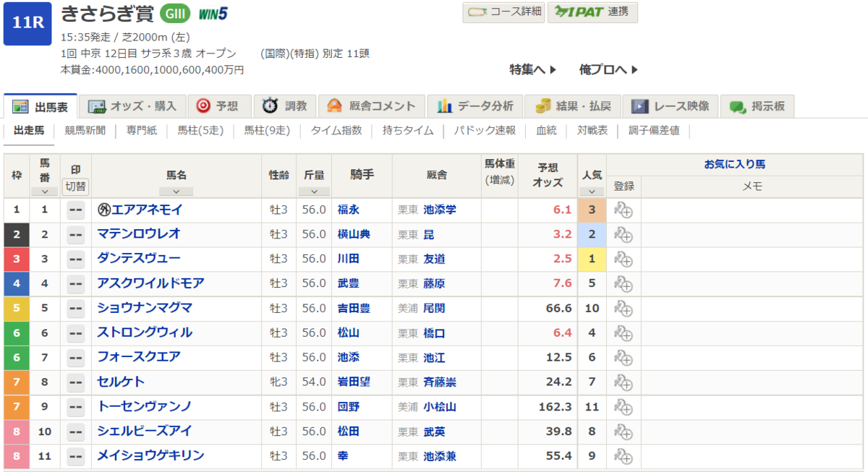Click the 11R race number selector
Viewport: 868px width, 472px height.
27,23
